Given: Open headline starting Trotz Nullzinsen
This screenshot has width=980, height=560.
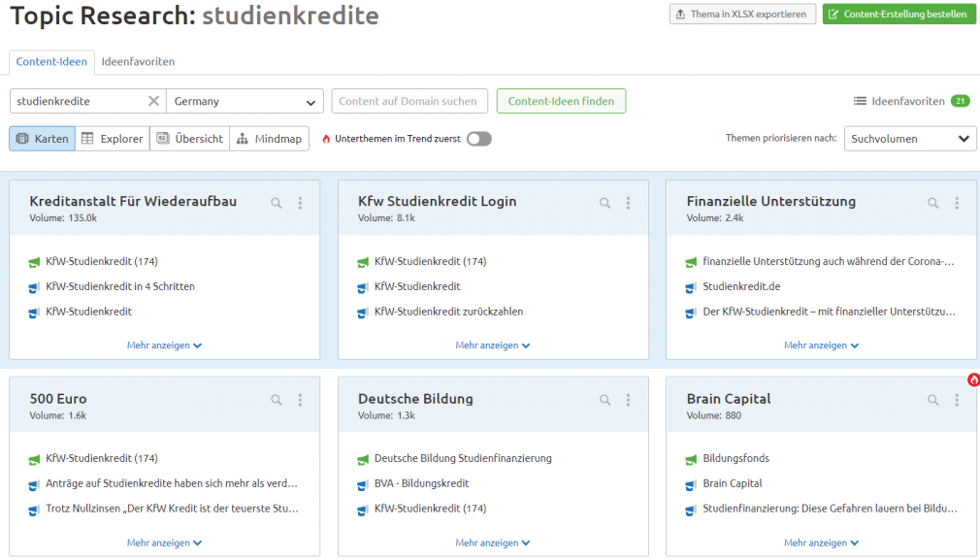Looking at the screenshot, I should 172,509.
